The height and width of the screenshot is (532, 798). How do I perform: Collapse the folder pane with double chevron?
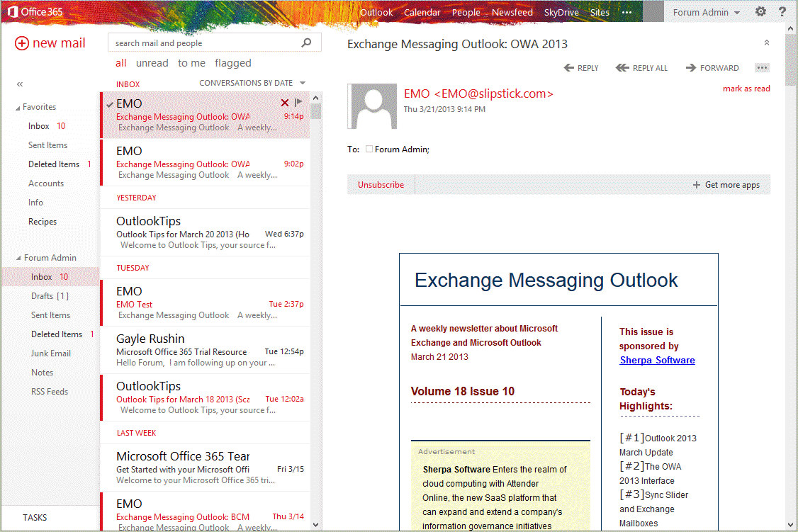[x=20, y=84]
